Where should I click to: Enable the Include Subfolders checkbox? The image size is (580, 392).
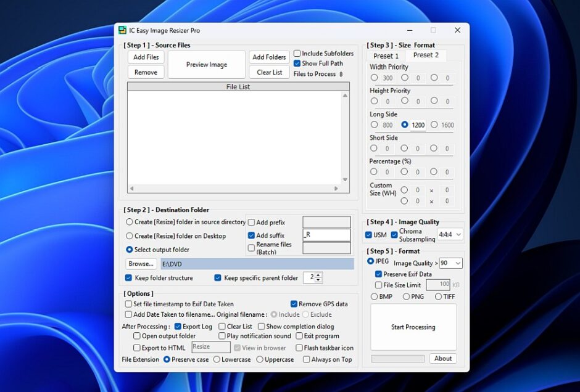point(297,54)
